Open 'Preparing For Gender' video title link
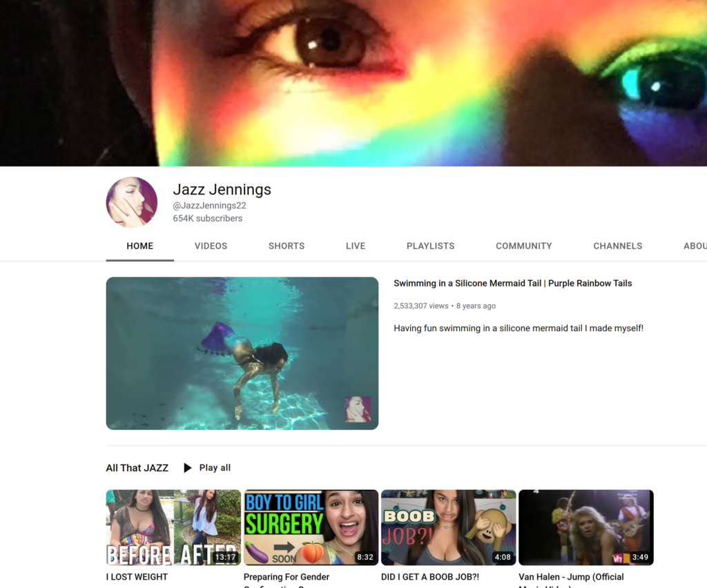Viewport: 707px width, 588px height. pos(287,577)
